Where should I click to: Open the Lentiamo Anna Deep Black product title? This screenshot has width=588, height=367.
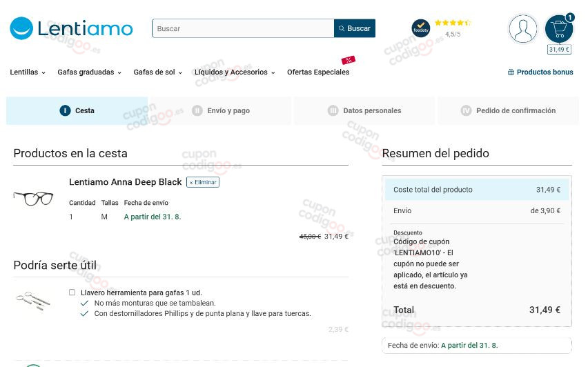[125, 182]
